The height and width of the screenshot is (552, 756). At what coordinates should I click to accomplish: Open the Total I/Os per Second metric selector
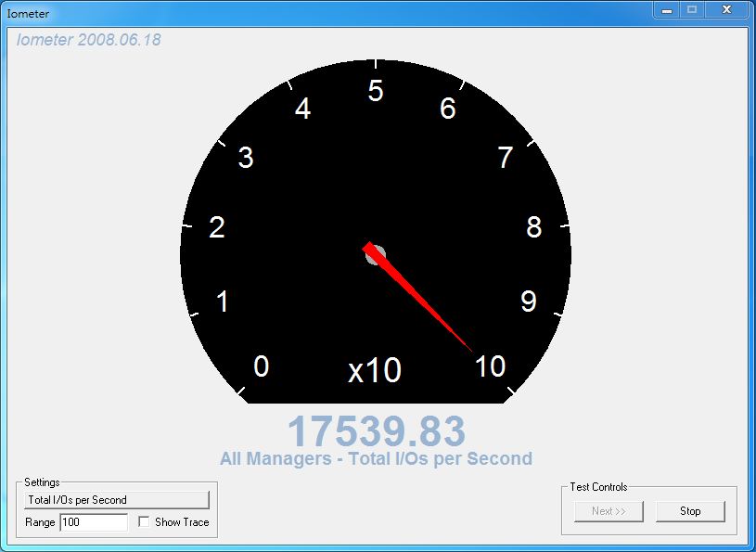coord(117,500)
